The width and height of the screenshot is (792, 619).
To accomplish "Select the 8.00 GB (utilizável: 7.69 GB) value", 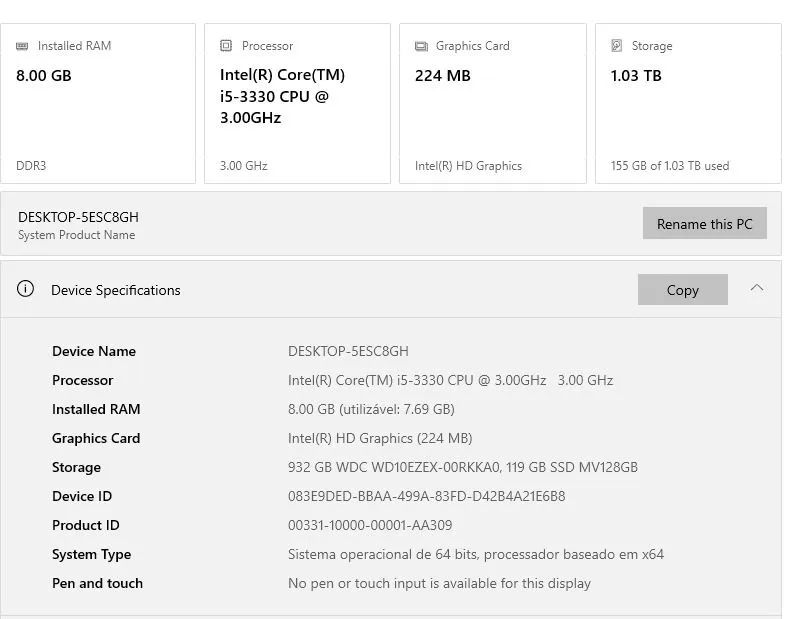I will [x=371, y=409].
